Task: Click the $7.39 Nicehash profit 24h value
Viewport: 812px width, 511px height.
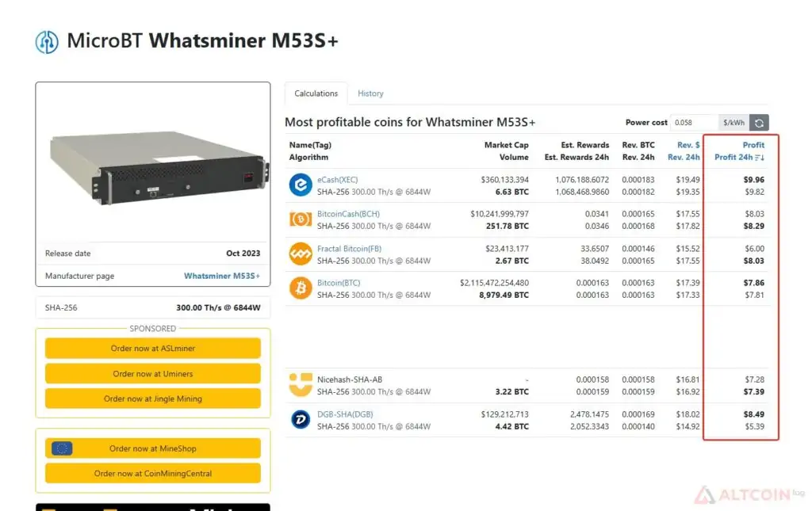Action: click(753, 391)
